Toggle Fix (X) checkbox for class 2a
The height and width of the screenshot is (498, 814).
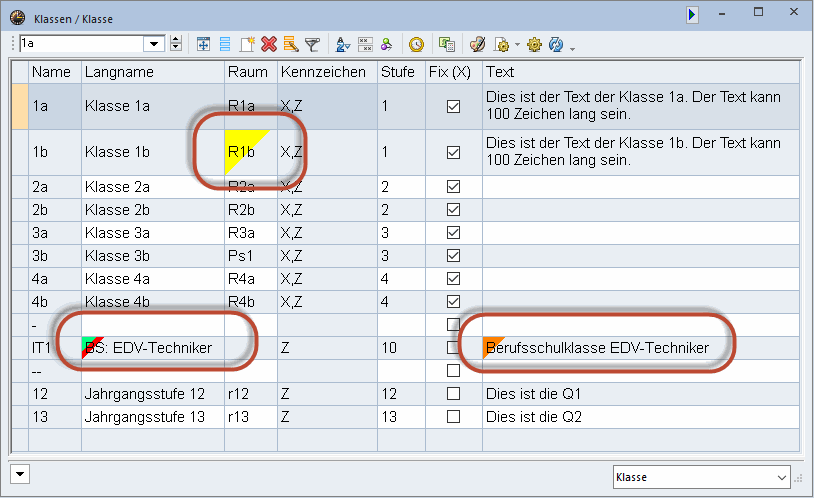point(453,186)
